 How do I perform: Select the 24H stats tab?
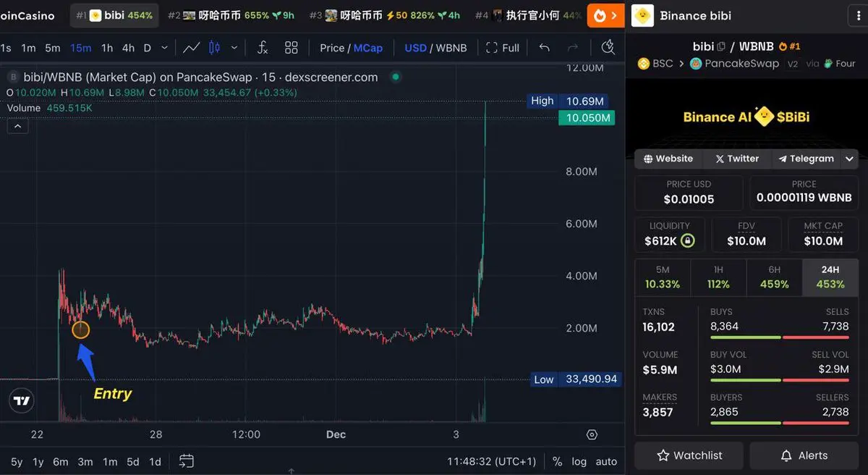click(x=830, y=277)
